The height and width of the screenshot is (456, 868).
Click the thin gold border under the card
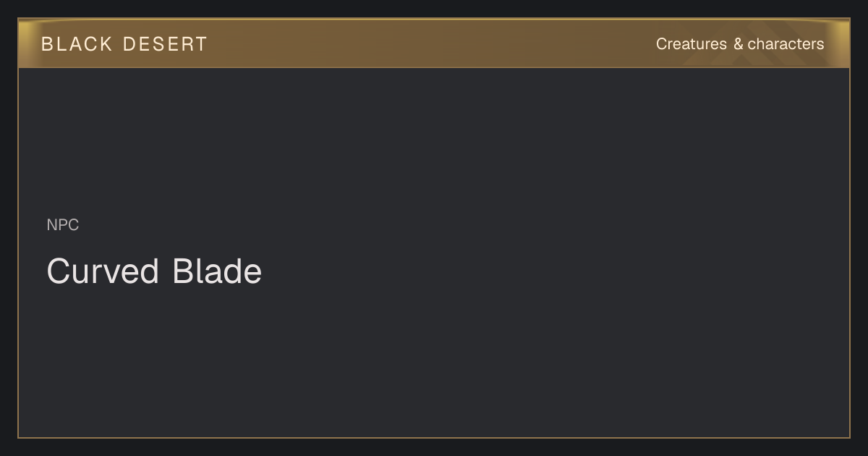434,437
